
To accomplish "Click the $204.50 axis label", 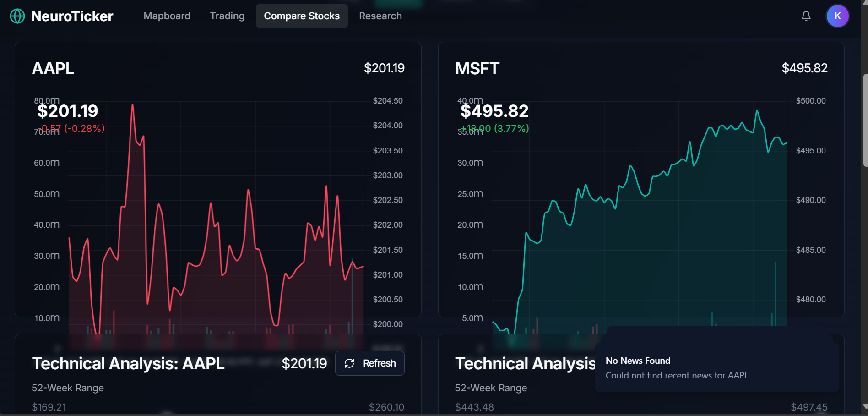I will pyautogui.click(x=388, y=101).
